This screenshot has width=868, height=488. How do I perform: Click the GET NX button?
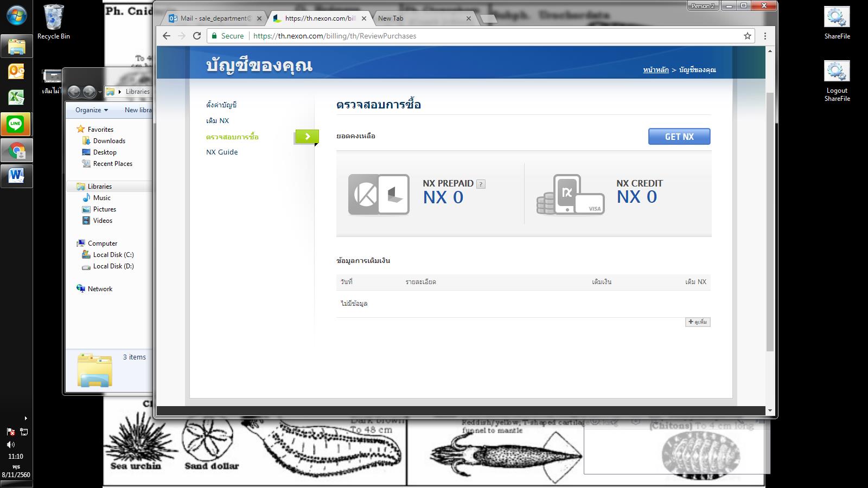679,137
